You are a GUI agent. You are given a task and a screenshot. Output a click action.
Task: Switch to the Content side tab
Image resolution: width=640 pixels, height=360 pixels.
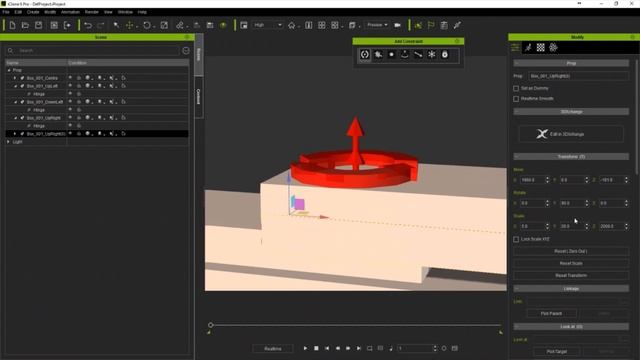pos(199,97)
